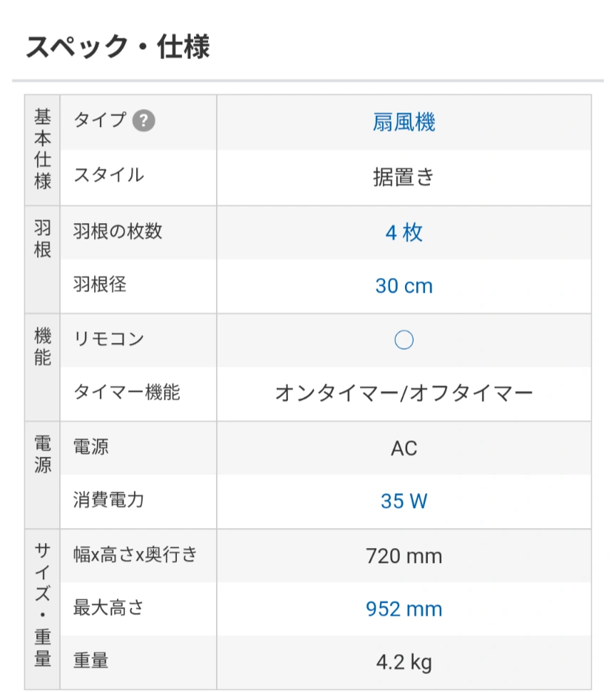Follow the 952 mm maximum height link

[404, 609]
